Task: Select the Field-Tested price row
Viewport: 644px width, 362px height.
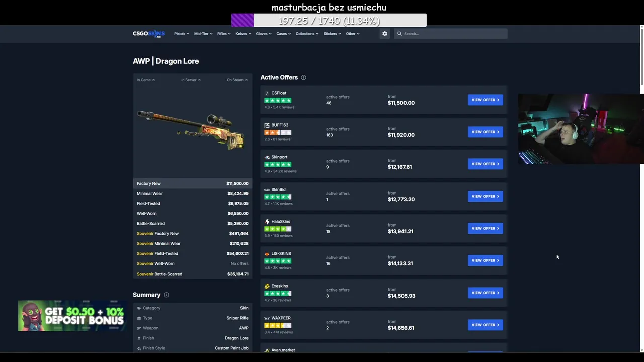Action: click(193, 203)
